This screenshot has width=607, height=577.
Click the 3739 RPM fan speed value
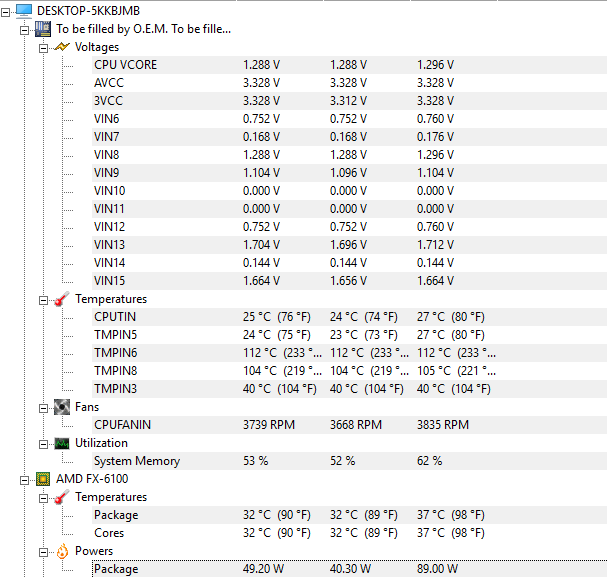click(269, 425)
